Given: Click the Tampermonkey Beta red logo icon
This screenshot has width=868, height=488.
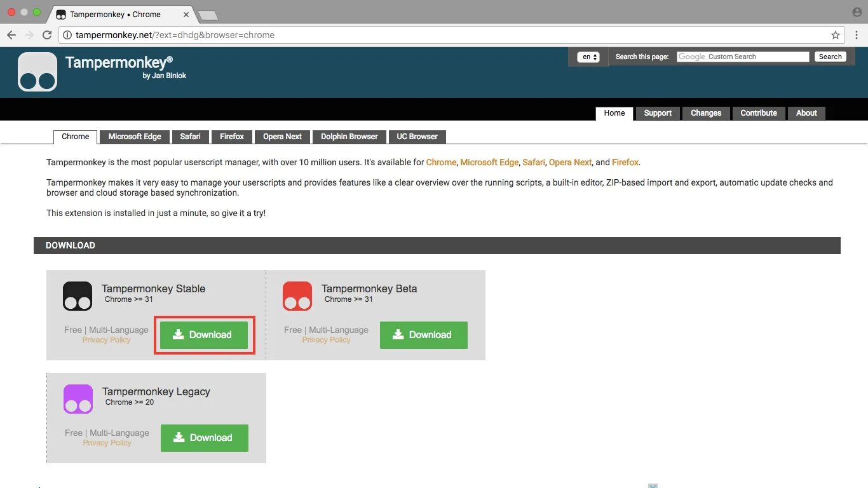Looking at the screenshot, I should pos(297,295).
